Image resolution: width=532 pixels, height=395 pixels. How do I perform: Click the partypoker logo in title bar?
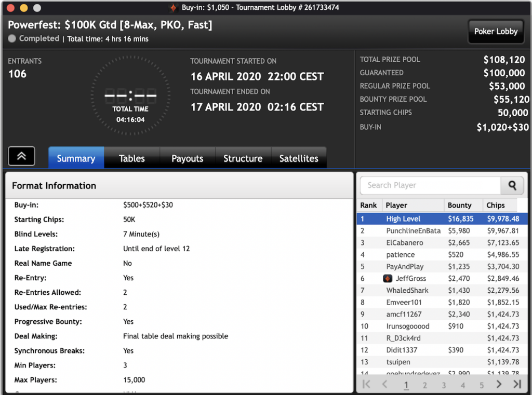pos(174,8)
